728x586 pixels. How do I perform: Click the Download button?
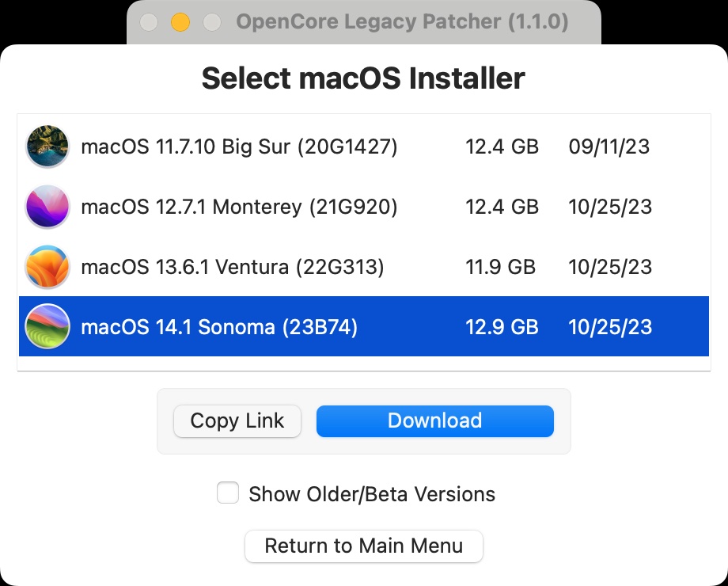(x=435, y=421)
